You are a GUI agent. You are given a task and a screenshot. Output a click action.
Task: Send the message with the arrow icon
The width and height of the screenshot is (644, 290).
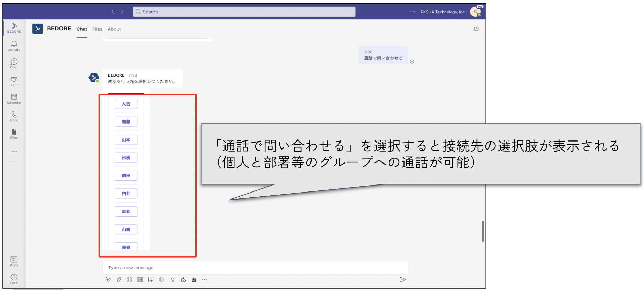[x=403, y=280]
